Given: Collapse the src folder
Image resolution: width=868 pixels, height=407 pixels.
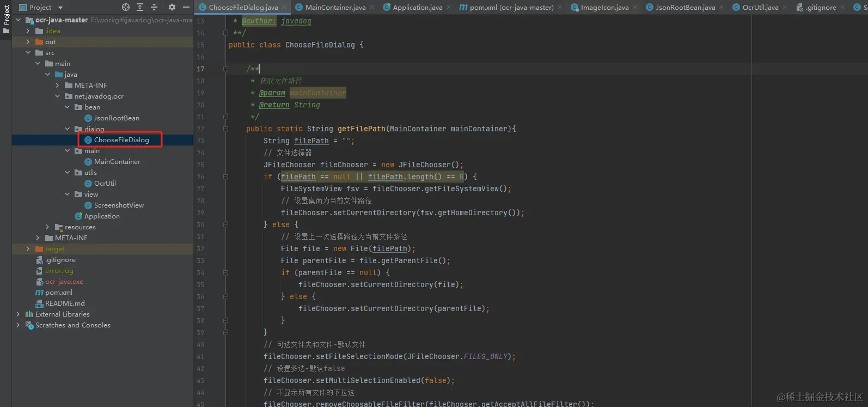Looking at the screenshot, I should pos(28,53).
